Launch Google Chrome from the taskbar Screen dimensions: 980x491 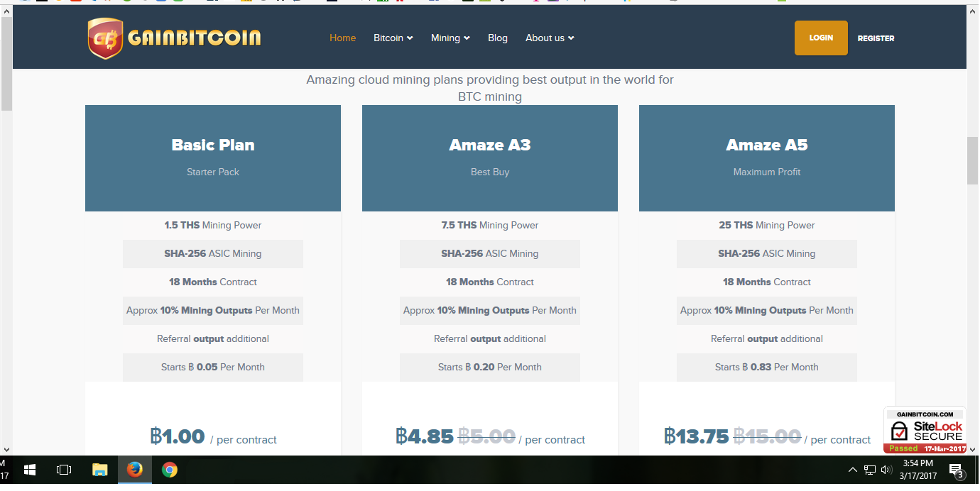click(x=169, y=470)
